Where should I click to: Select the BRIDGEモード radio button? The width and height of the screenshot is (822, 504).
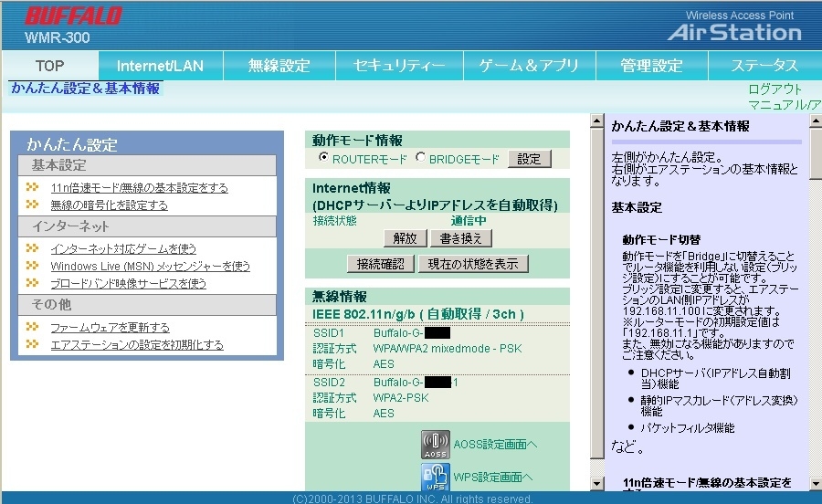coord(420,157)
